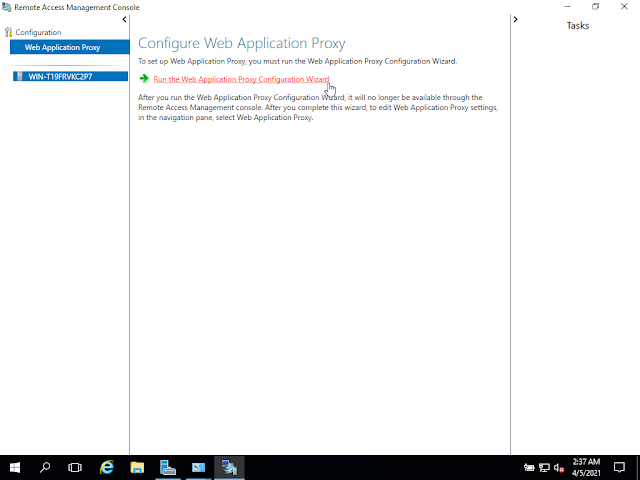
Task: Click the tray icon left of network
Action: (x=529, y=467)
